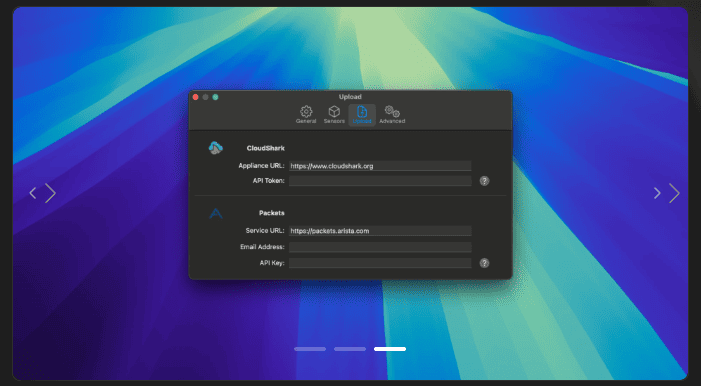Click the Upload window title text

(350, 97)
